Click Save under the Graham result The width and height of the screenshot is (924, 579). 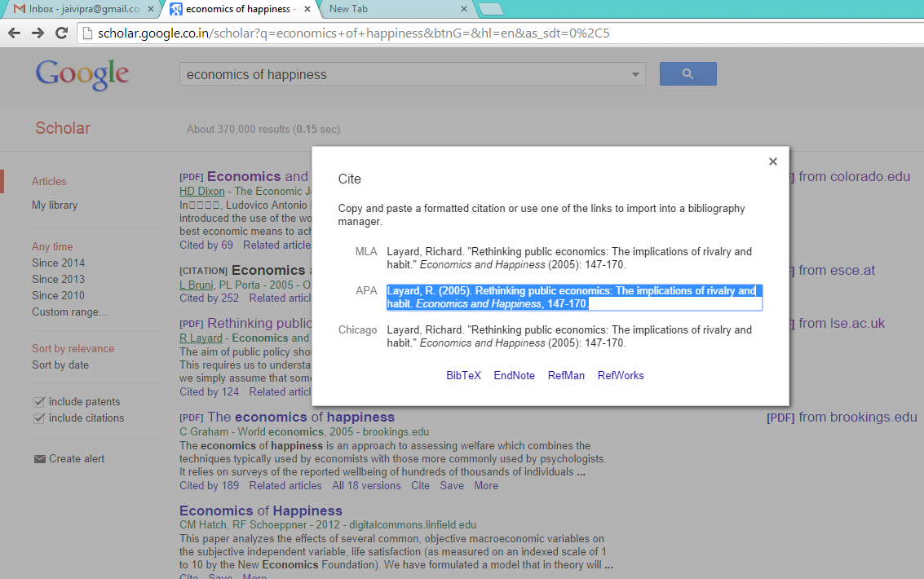point(452,486)
